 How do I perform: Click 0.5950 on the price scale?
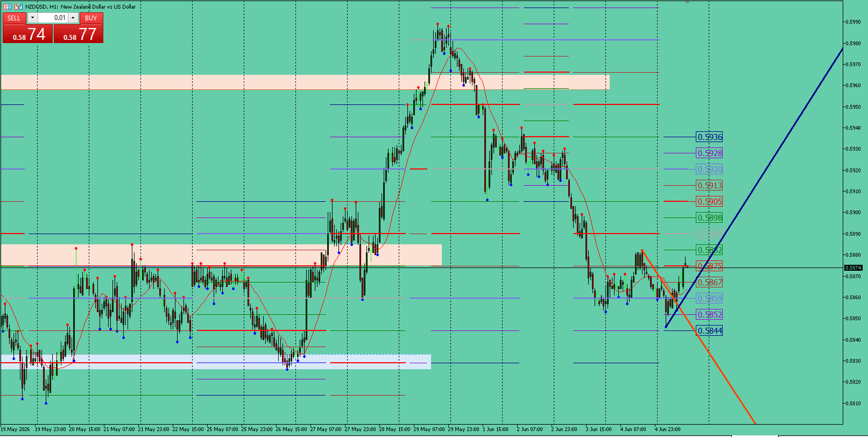[x=853, y=107]
